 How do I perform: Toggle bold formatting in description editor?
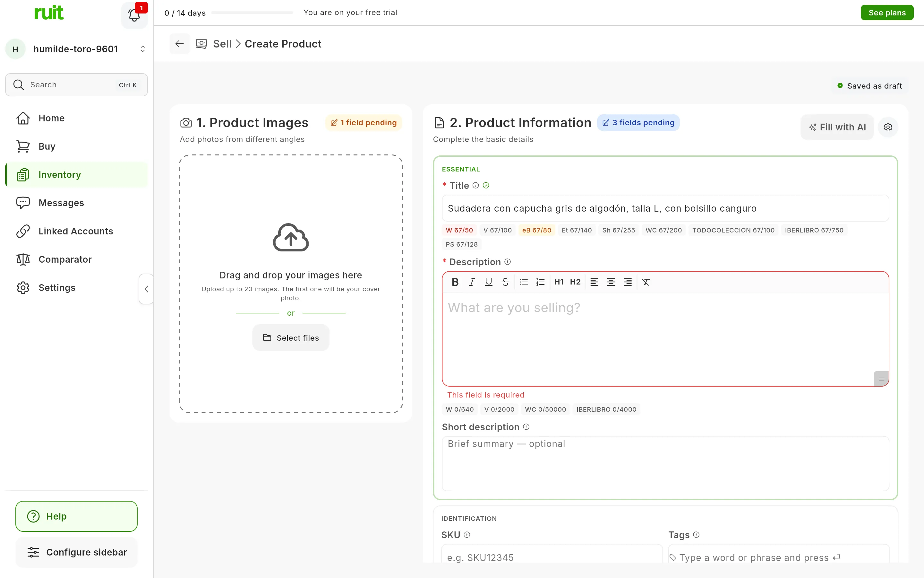point(455,282)
